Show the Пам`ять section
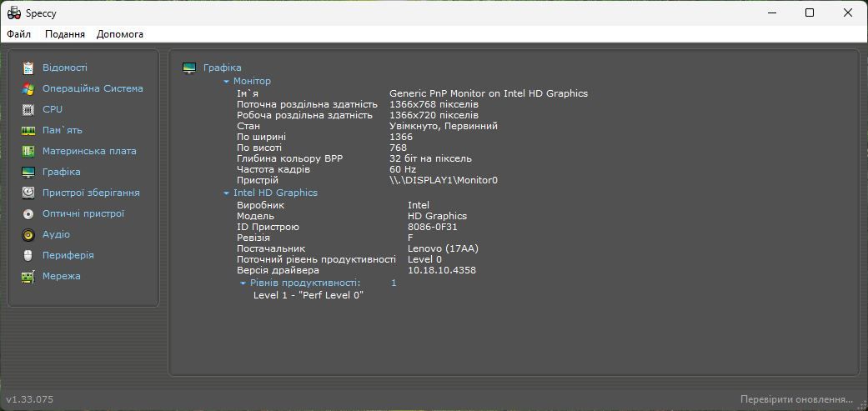Image resolution: width=868 pixels, height=411 pixels. (63, 130)
